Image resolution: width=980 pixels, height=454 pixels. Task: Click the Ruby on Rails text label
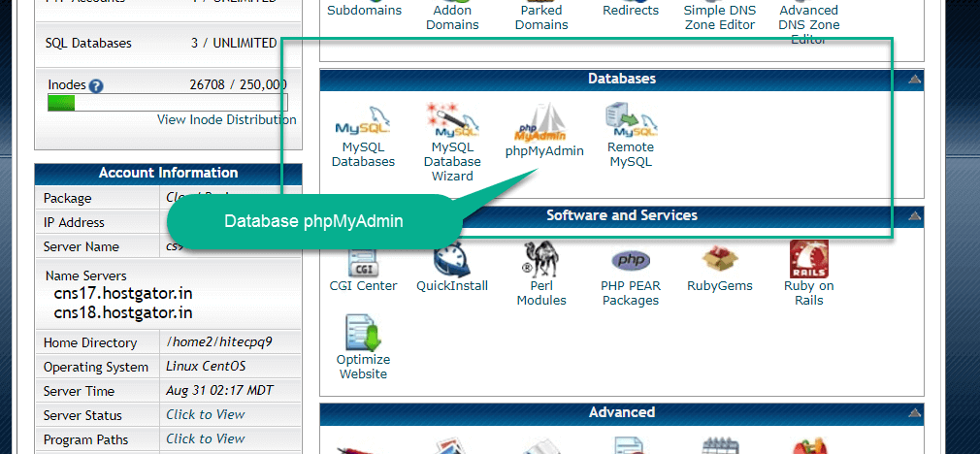[x=809, y=293]
